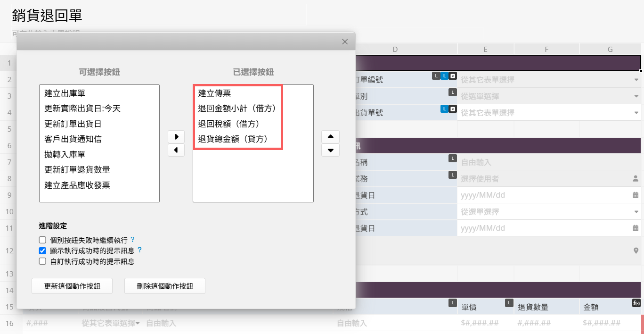Select 更新訂單退貨數量 in available list
The width and height of the screenshot is (644, 334).
[x=99, y=170]
